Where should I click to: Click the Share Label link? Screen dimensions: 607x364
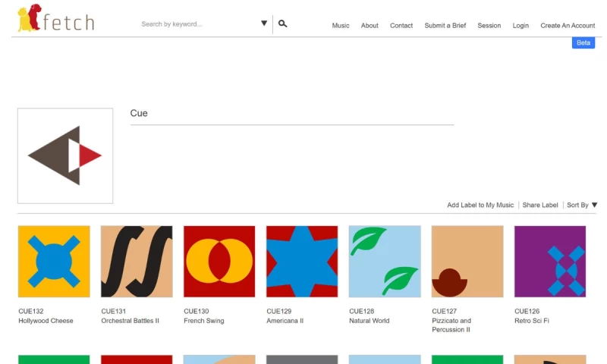(540, 206)
